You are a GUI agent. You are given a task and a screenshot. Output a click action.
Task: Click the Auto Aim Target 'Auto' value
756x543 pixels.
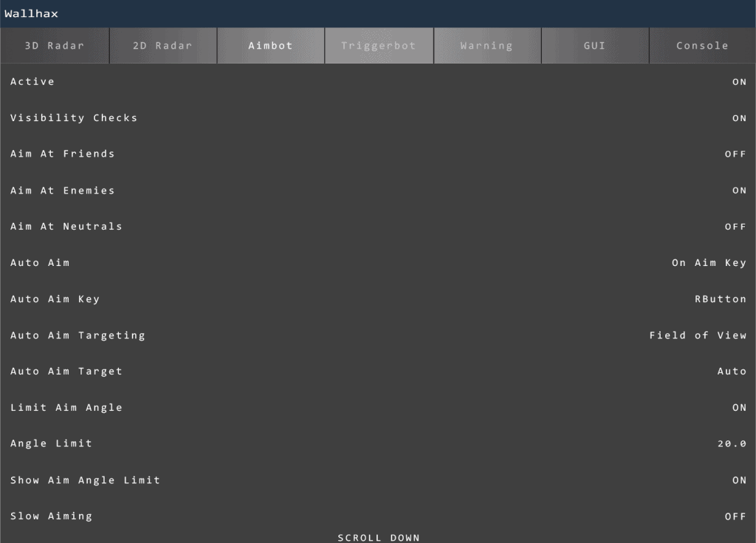[732, 372]
